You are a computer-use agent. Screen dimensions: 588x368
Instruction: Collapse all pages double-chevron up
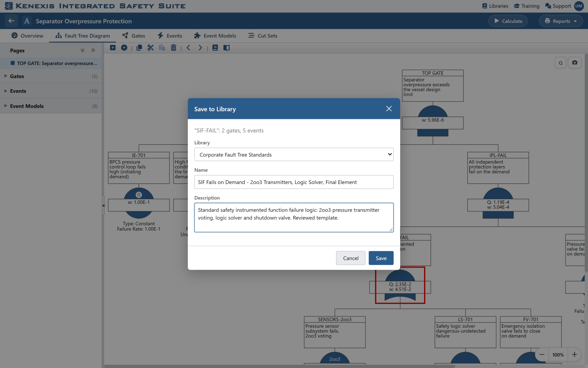coord(93,50)
